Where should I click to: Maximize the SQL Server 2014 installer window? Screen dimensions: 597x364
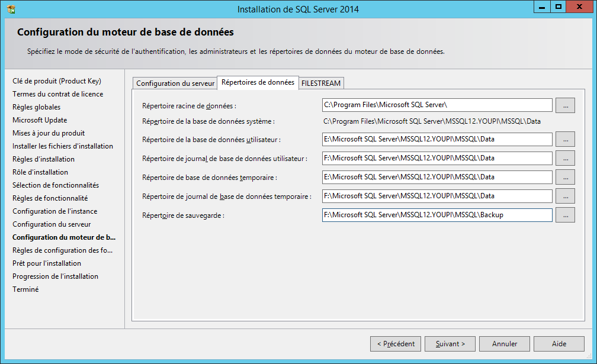pyautogui.click(x=558, y=7)
